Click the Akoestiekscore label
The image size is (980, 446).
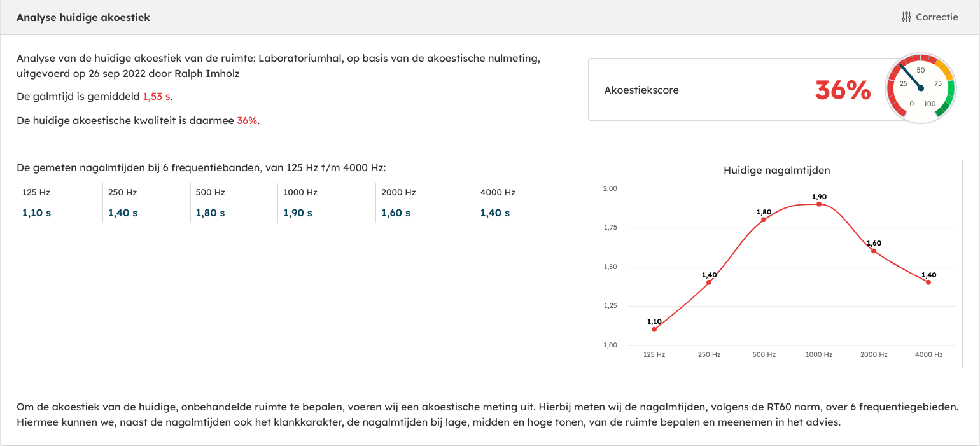[x=641, y=90]
